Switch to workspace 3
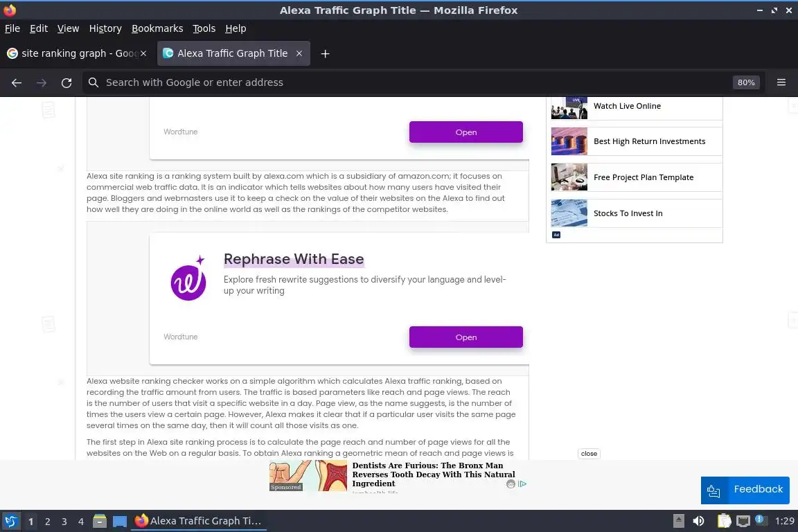Image resolution: width=798 pixels, height=532 pixels. [x=64, y=522]
